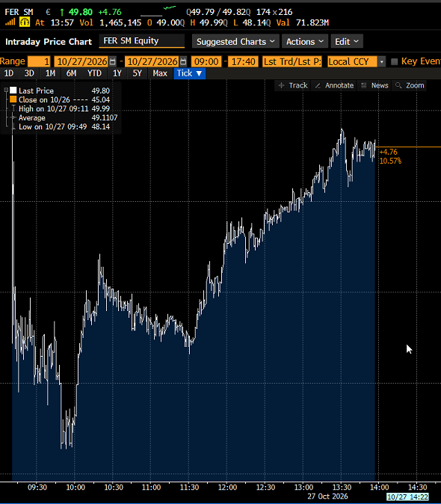Select the 1D period tab
This screenshot has height=504, width=441.
9,73
